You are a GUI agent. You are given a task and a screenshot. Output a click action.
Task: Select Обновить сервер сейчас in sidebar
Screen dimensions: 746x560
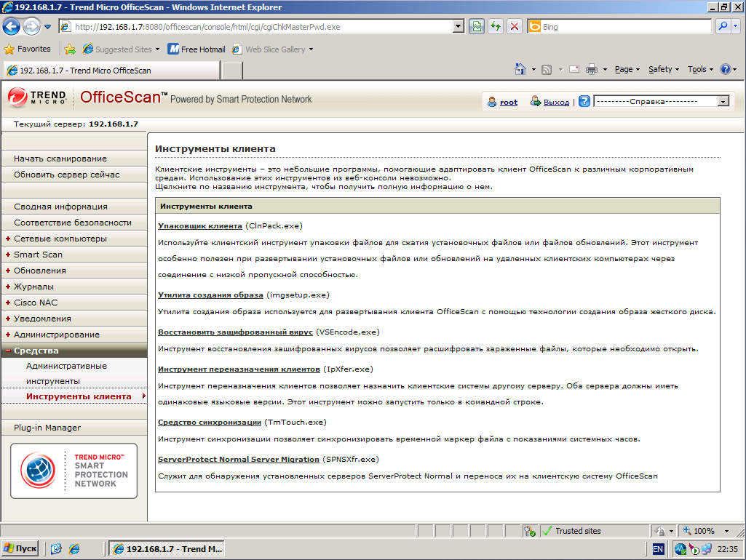(74, 175)
